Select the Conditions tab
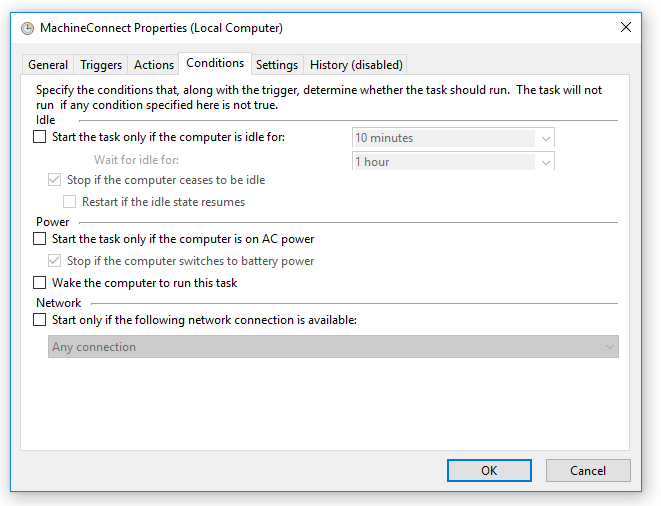This screenshot has width=661, height=506. point(215,63)
